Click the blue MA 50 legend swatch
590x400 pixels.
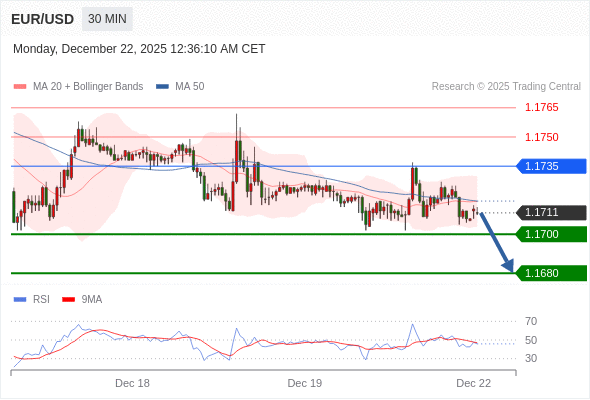(x=162, y=87)
